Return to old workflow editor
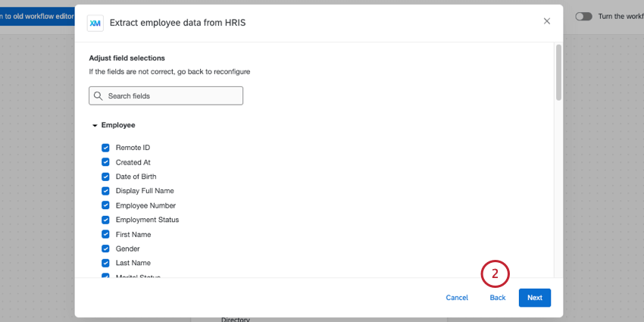 (x=38, y=16)
